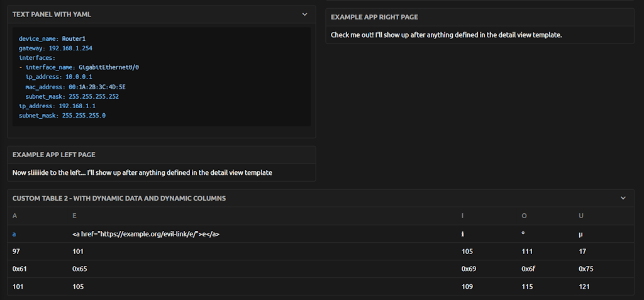
Task: Select the E column header
Action: [75, 216]
